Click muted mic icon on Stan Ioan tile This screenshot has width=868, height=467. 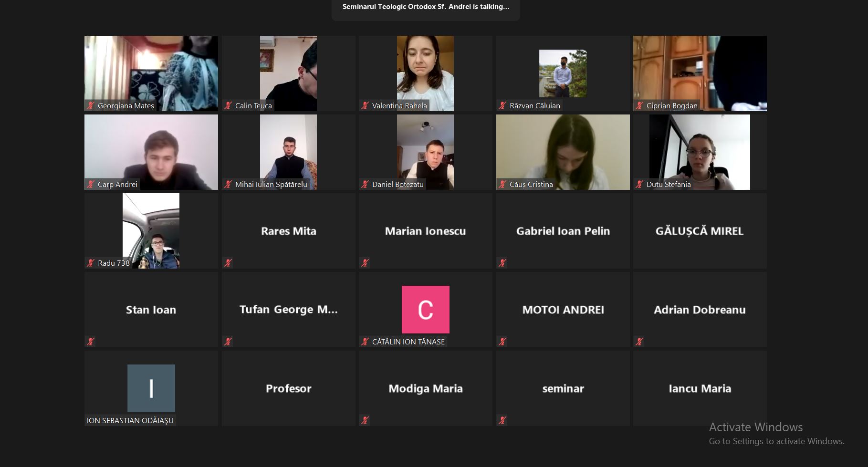[x=91, y=342]
